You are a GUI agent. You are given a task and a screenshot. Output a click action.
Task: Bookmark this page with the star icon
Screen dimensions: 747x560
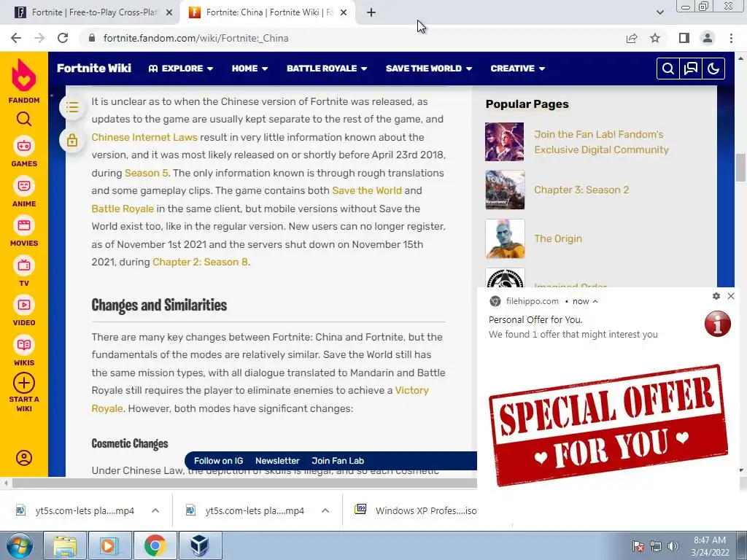point(655,38)
